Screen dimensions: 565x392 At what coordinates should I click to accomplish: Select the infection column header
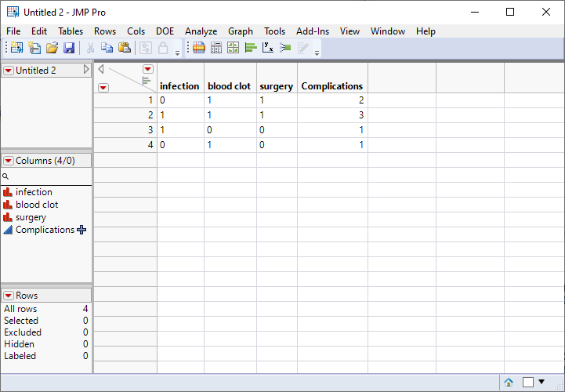(180, 78)
